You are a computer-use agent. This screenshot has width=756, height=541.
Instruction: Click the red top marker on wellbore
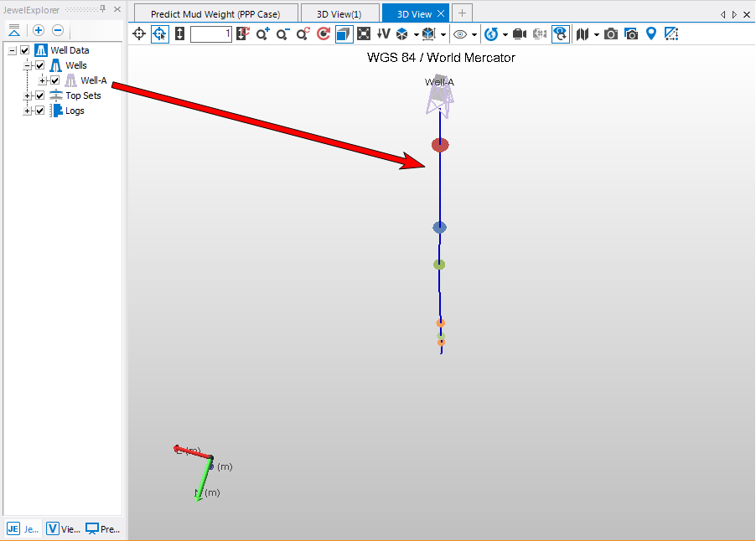440,145
